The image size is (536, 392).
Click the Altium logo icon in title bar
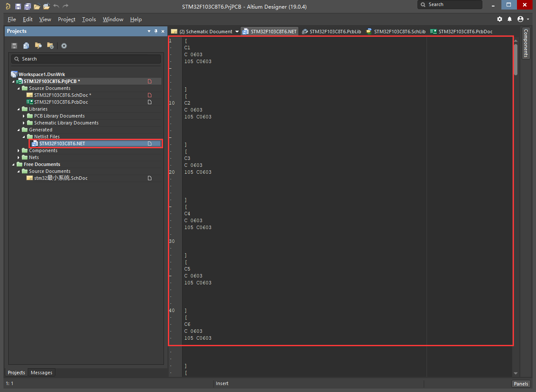[x=8, y=6]
